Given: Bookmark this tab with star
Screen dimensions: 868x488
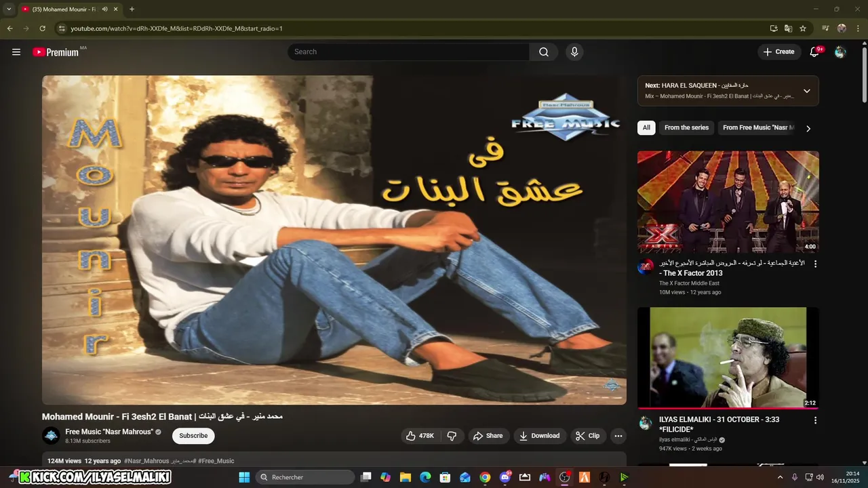Looking at the screenshot, I should click(x=803, y=28).
